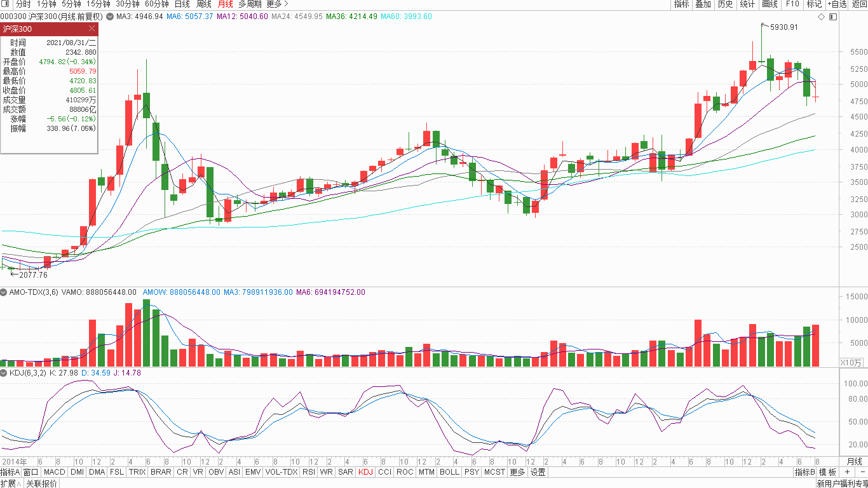This screenshot has width=868, height=488.
Task: Expand the 指标A indicator group
Action: tap(10, 472)
